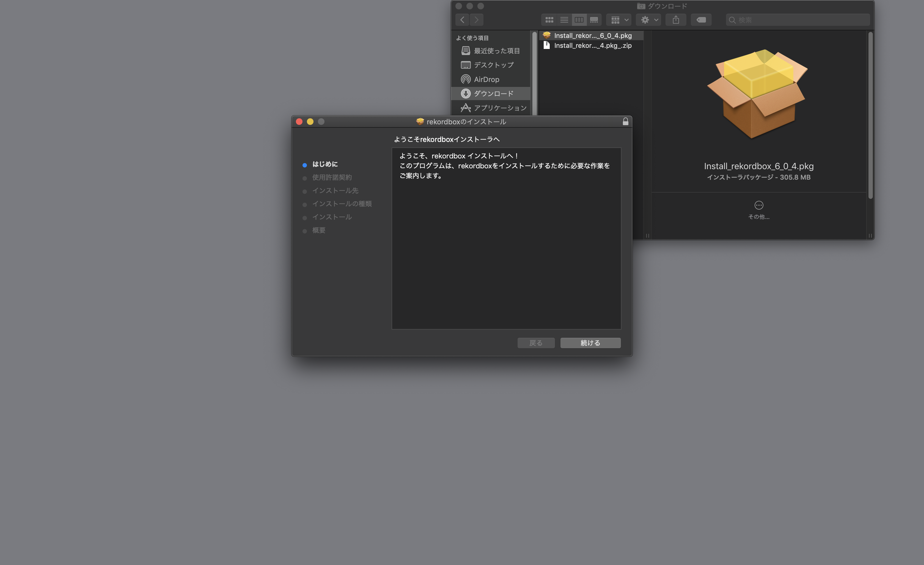Open アプリケーション in the sidebar
The height and width of the screenshot is (565, 924).
point(500,108)
